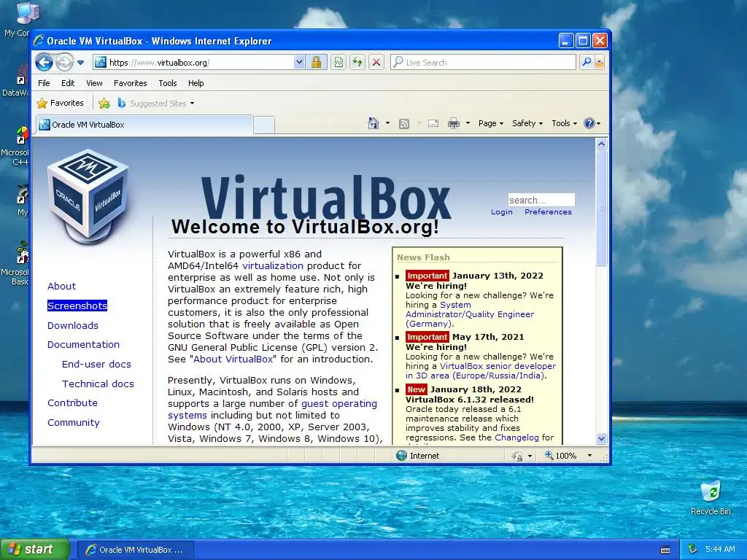Click the Live Search input box
This screenshot has width=747, height=560.
pos(483,63)
